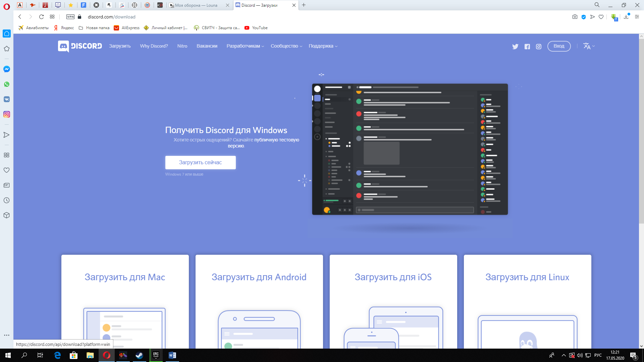Switch the РУС input language indicator
644x362 pixels.
[598, 355]
